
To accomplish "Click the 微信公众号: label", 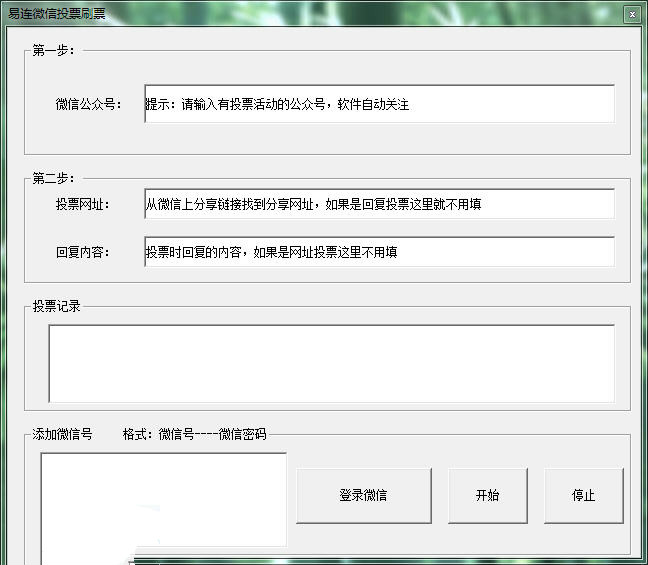I will coord(88,104).
